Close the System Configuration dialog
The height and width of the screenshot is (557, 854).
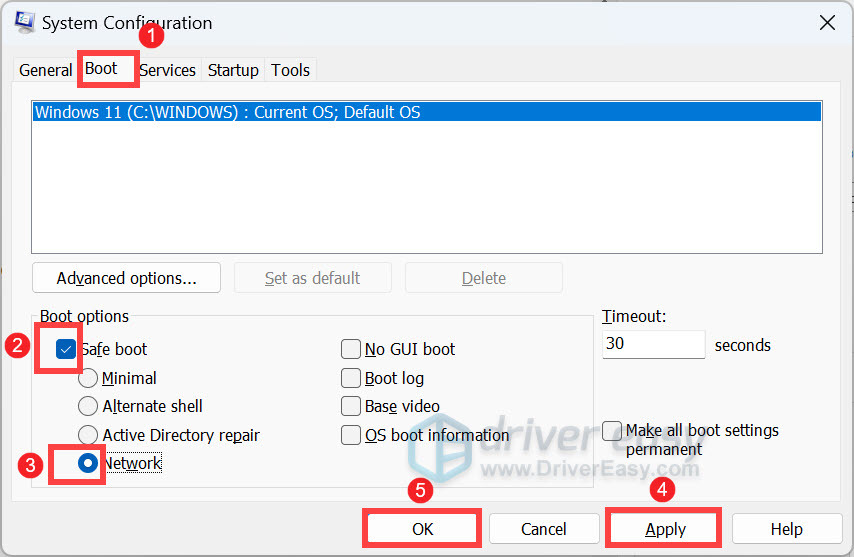pyautogui.click(x=827, y=23)
